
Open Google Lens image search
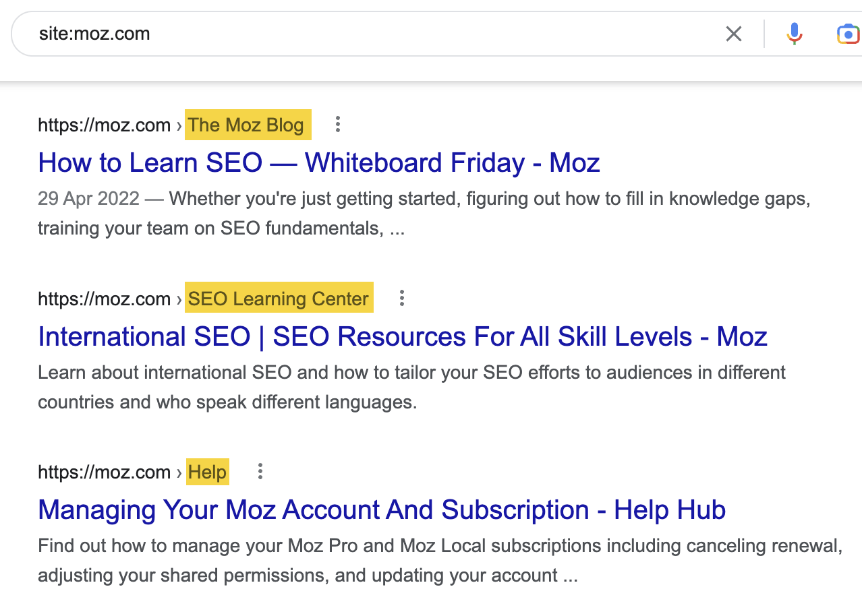click(849, 33)
